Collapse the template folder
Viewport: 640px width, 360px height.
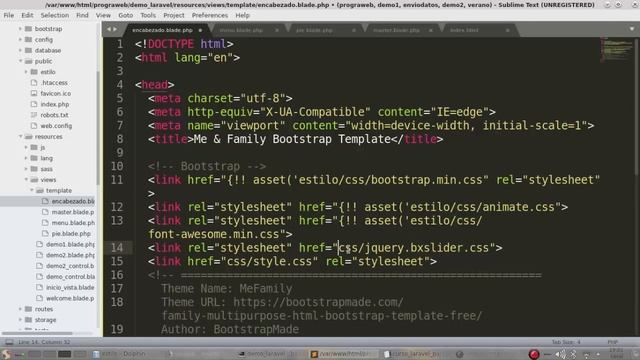(32, 190)
